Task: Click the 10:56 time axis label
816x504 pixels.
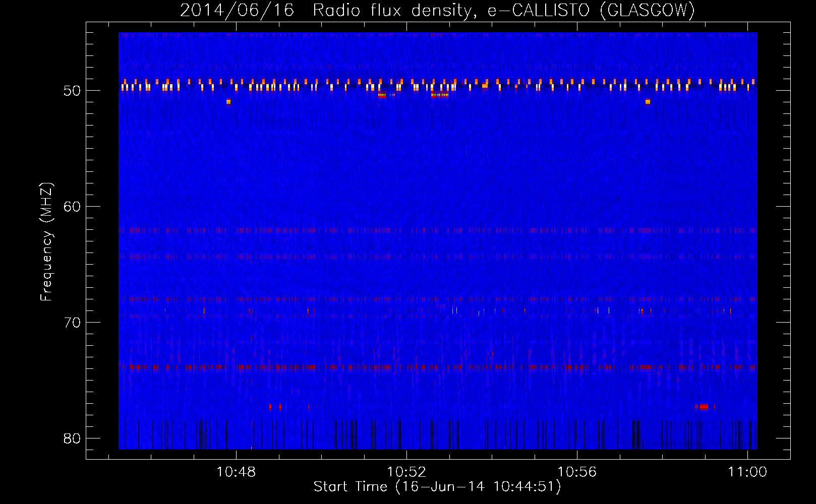Action: click(x=577, y=472)
